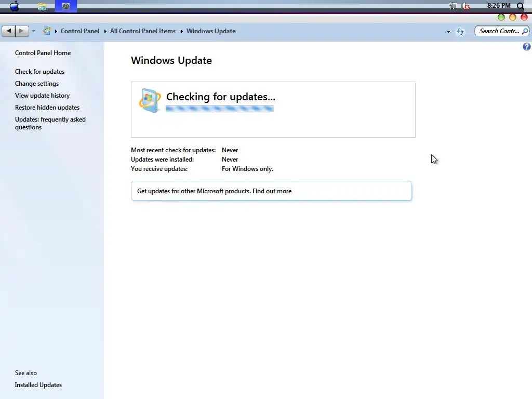Select All Control Panel Items breadcrumb
Viewport: 532px width, 399px height.
click(143, 31)
